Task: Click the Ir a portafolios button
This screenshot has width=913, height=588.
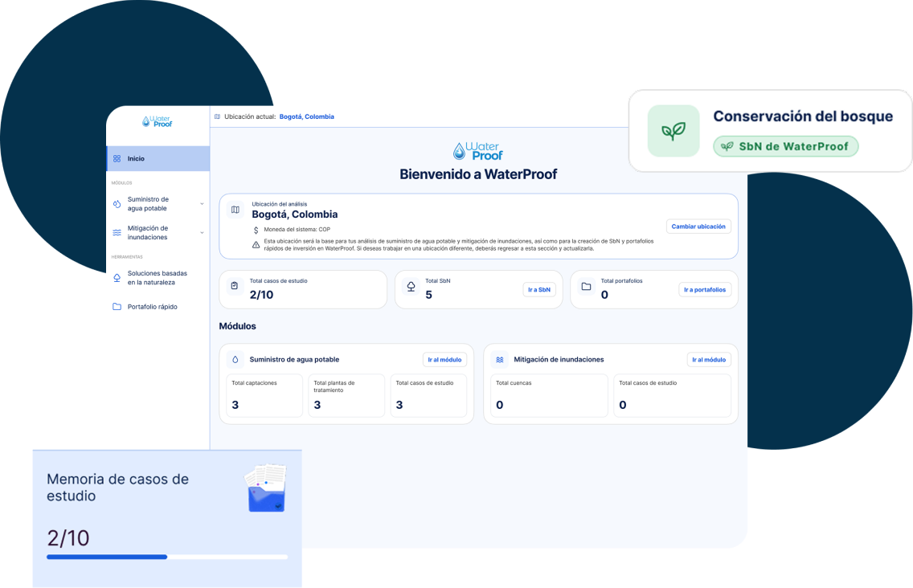Action: (705, 289)
